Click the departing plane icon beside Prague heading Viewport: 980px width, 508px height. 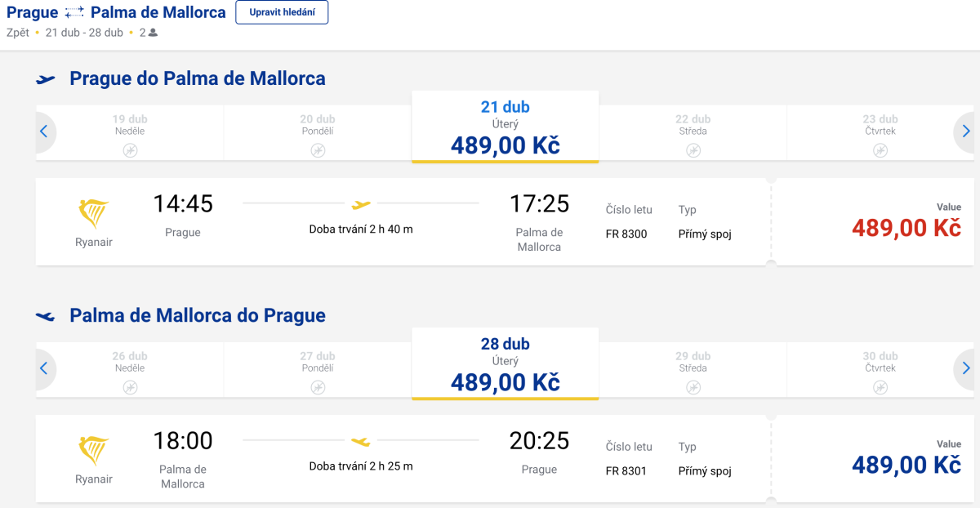click(46, 79)
